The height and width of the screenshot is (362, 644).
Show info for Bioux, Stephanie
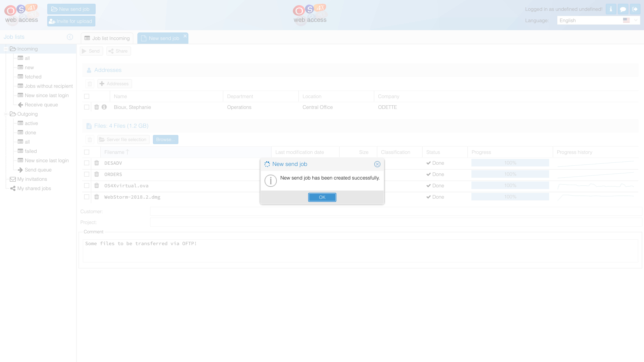[x=104, y=107]
